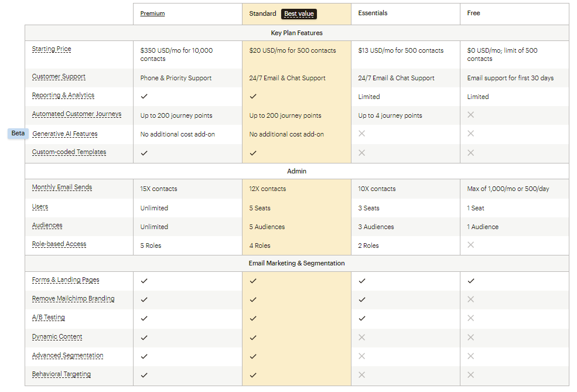The width and height of the screenshot is (577, 392).
Task: Open the Custom-coded Templates link
Action: (69, 152)
